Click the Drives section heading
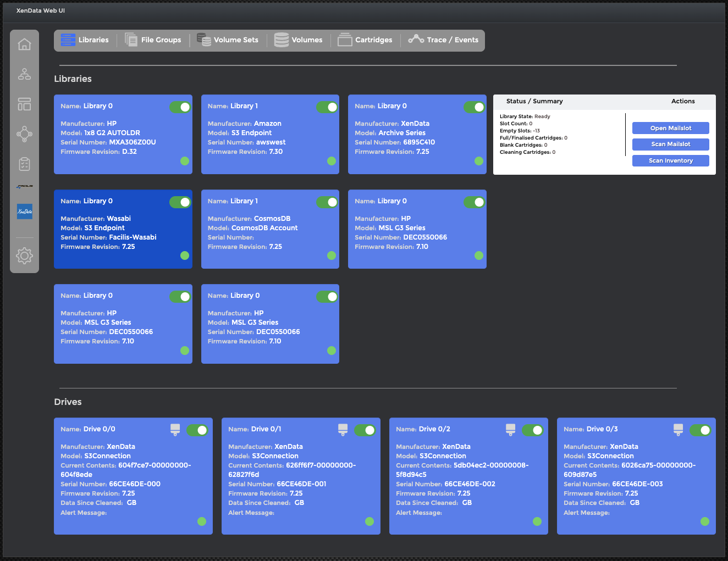The height and width of the screenshot is (561, 728). pyautogui.click(x=68, y=402)
